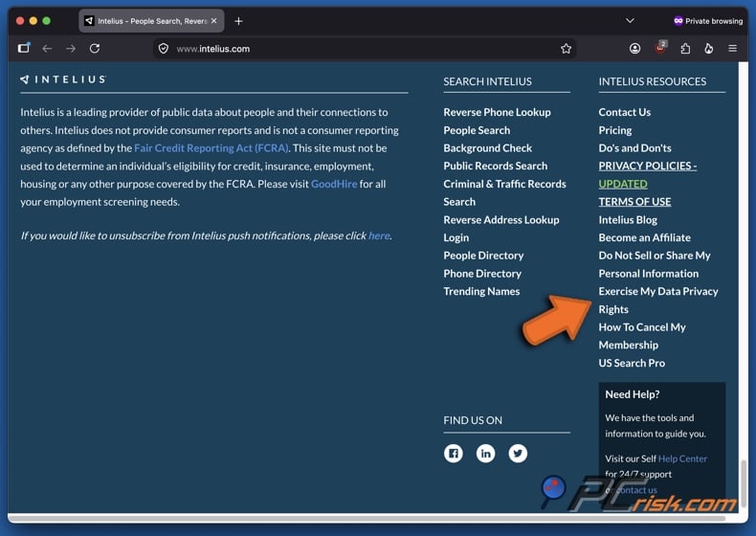The width and height of the screenshot is (756, 536).
Task: Open Do Not Sell or Share My Personal Information
Action: click(x=655, y=264)
